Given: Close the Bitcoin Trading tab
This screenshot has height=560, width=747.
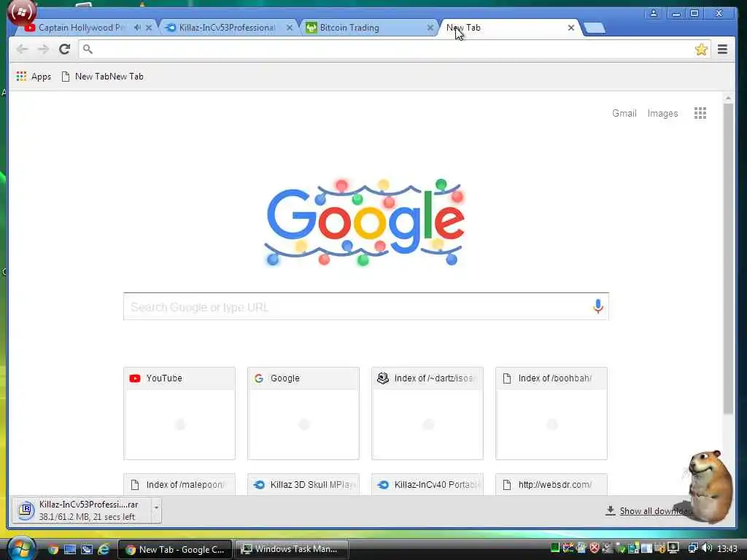Looking at the screenshot, I should point(430,28).
